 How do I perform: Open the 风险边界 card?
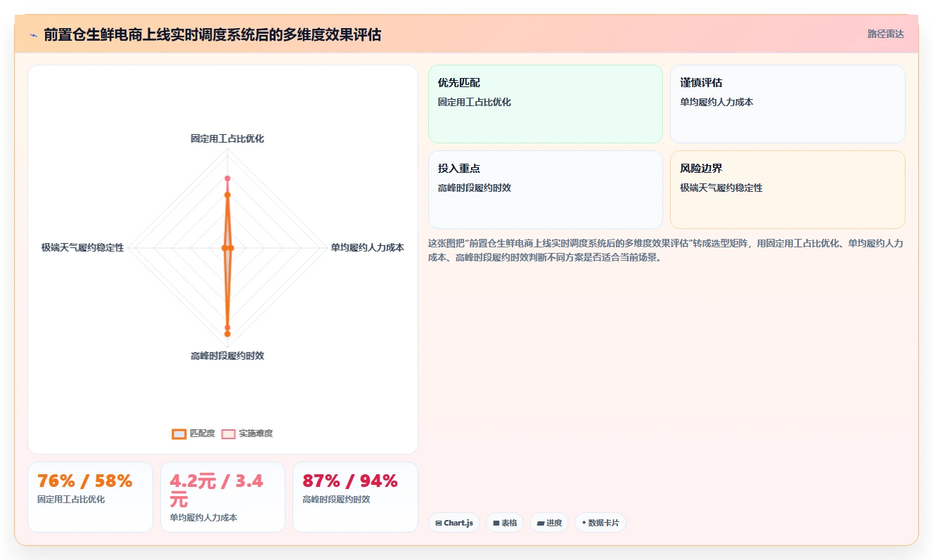click(x=787, y=190)
